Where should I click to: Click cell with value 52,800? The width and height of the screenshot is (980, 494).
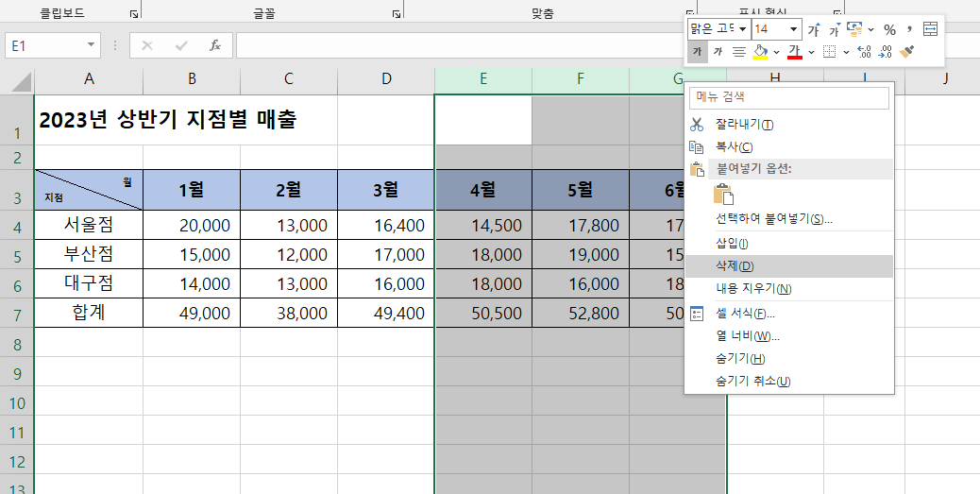coord(581,313)
